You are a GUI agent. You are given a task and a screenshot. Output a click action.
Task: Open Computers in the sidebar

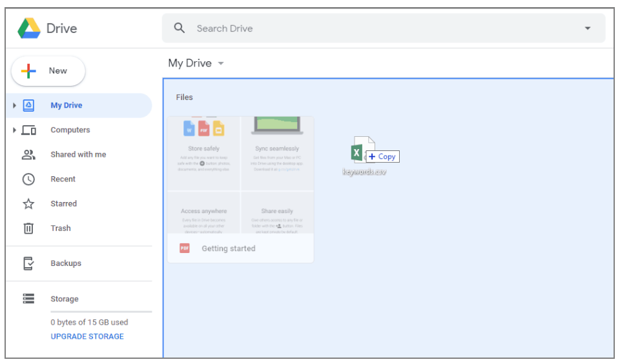[70, 130]
